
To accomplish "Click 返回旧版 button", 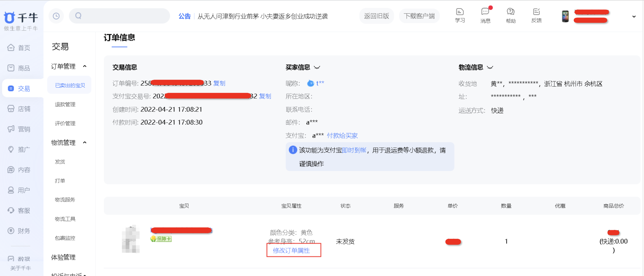I will click(x=376, y=16).
